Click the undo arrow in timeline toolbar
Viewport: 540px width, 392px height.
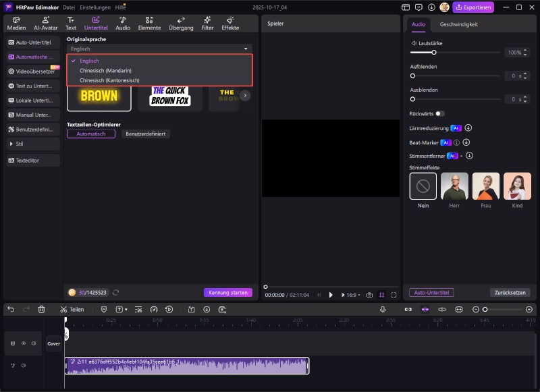point(11,309)
